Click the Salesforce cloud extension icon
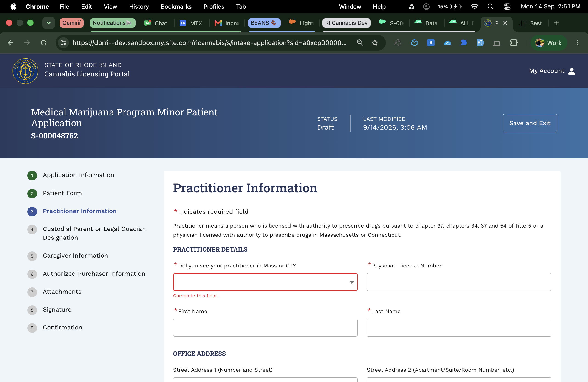Image resolution: width=588 pixels, height=382 pixels. click(447, 43)
